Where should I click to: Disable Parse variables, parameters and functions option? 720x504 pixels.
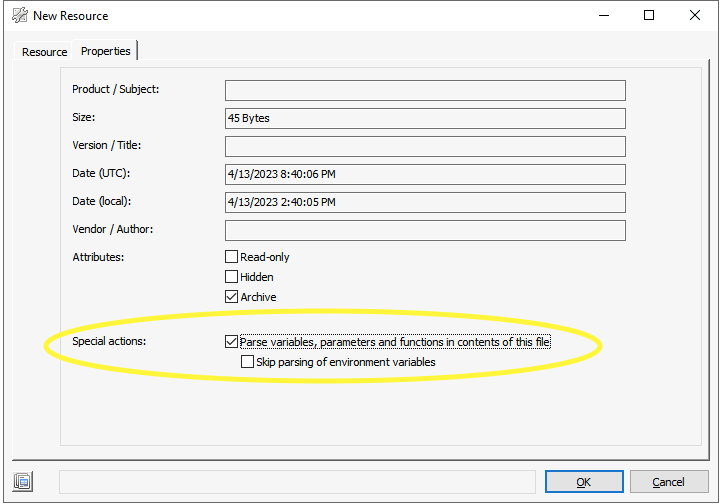point(232,342)
